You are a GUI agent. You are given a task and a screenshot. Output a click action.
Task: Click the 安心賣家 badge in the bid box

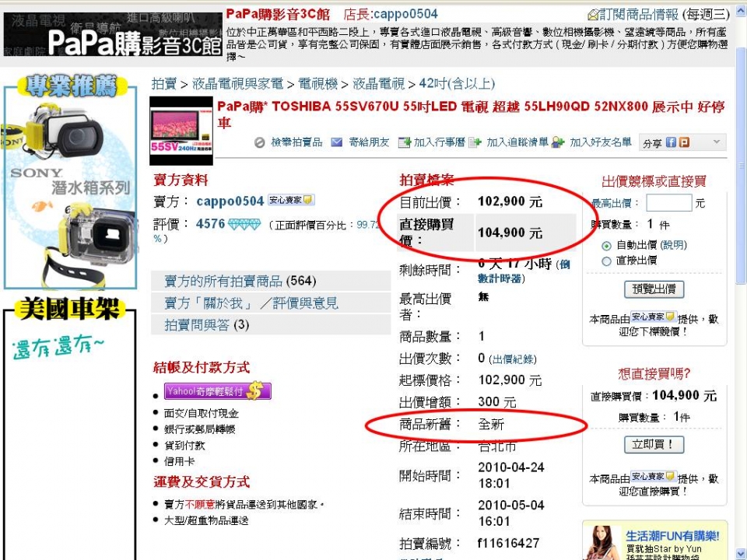tap(654, 317)
